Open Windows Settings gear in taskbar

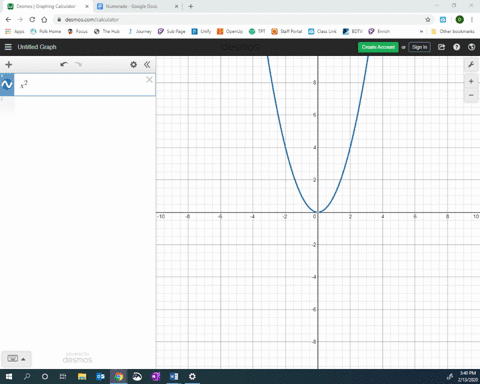point(192,377)
